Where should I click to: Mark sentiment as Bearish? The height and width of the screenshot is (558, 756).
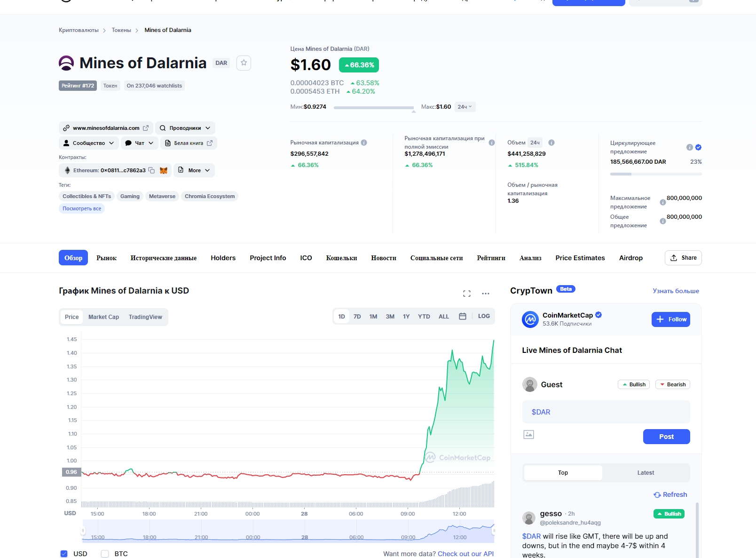pos(673,384)
